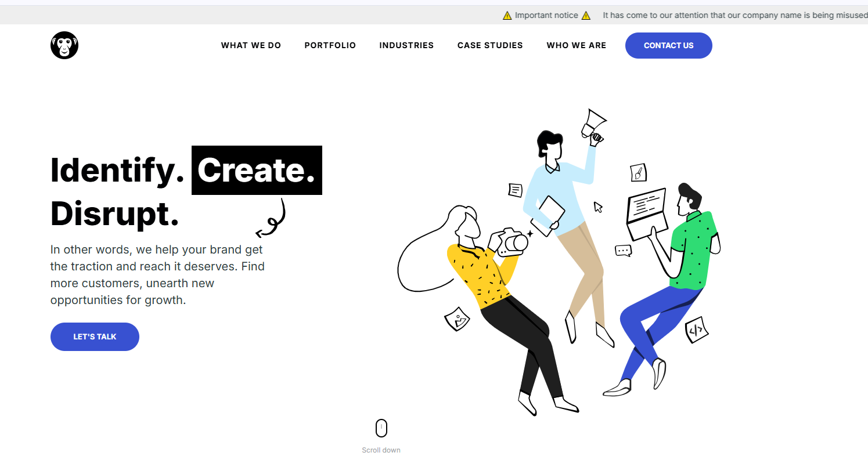Open the Who We Are menu

tap(577, 45)
